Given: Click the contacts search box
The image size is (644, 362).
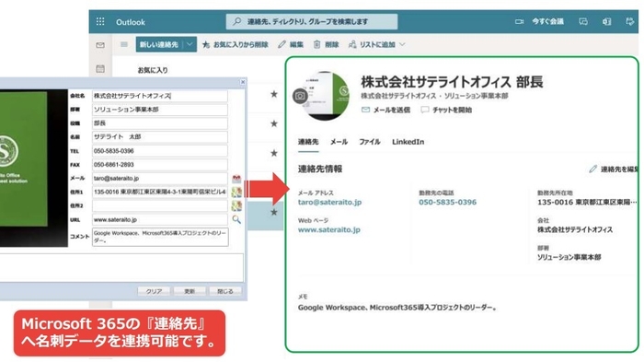Looking at the screenshot, I should (x=312, y=21).
